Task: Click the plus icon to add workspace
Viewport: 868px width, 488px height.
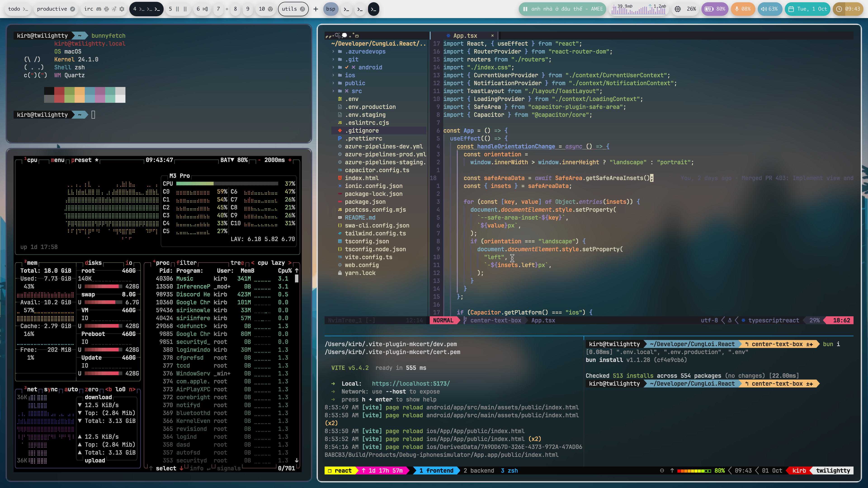Action: [316, 9]
